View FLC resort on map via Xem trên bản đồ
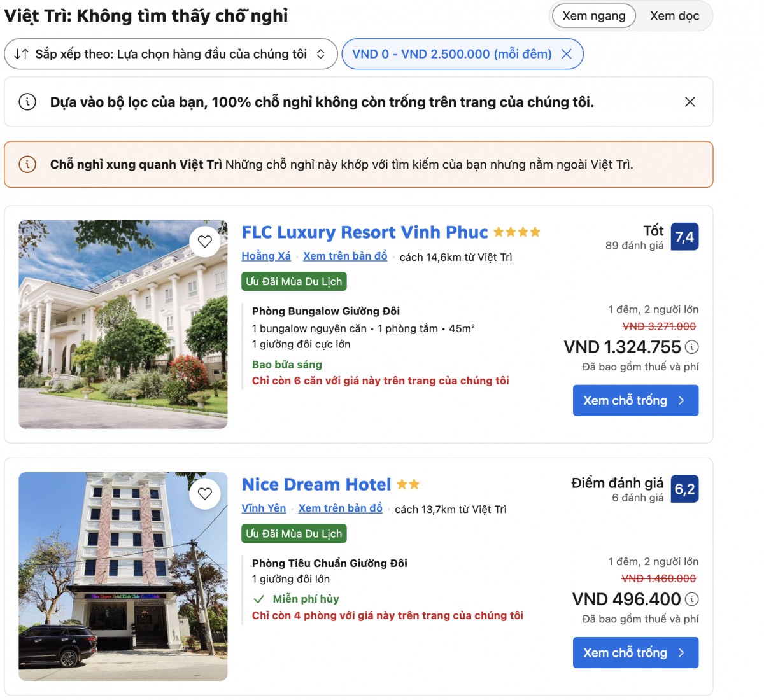 344,256
